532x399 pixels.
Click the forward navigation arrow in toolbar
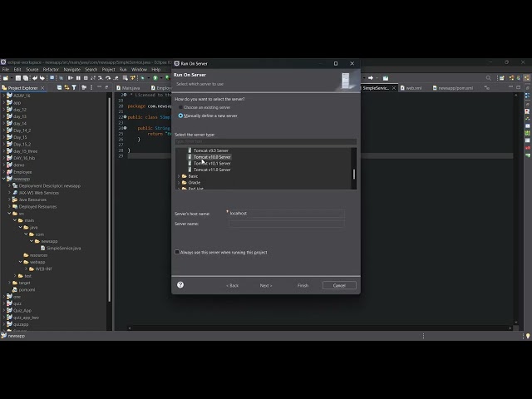371,78
